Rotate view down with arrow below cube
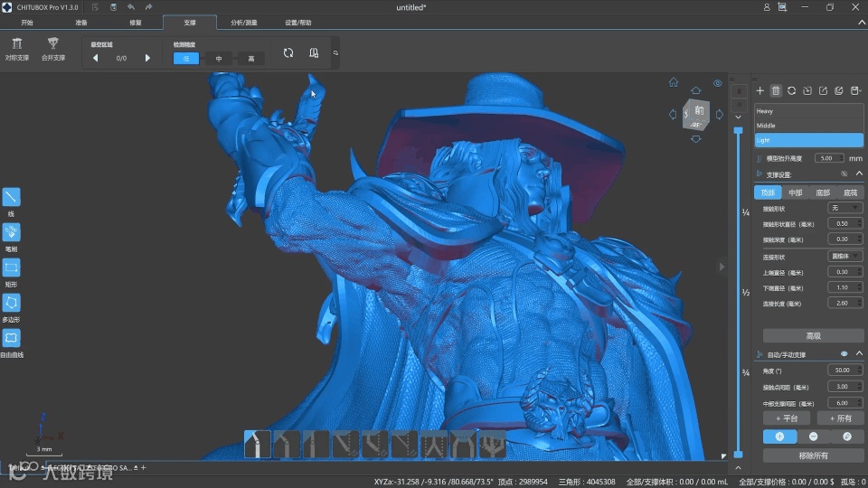 [x=696, y=139]
